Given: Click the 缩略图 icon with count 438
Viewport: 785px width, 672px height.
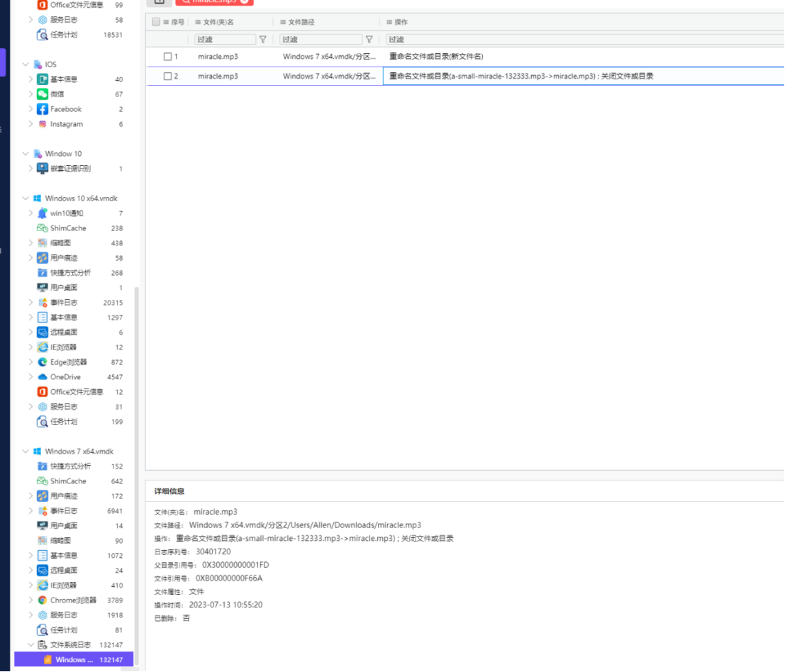Looking at the screenshot, I should 43,242.
